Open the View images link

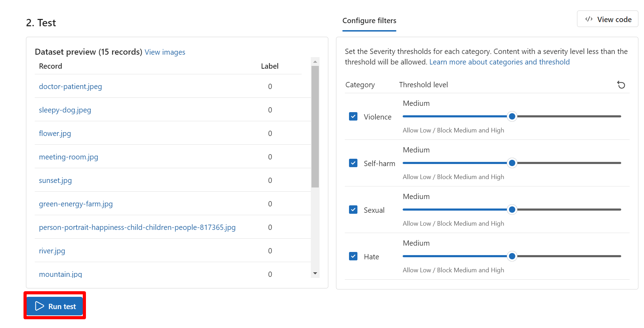point(165,52)
